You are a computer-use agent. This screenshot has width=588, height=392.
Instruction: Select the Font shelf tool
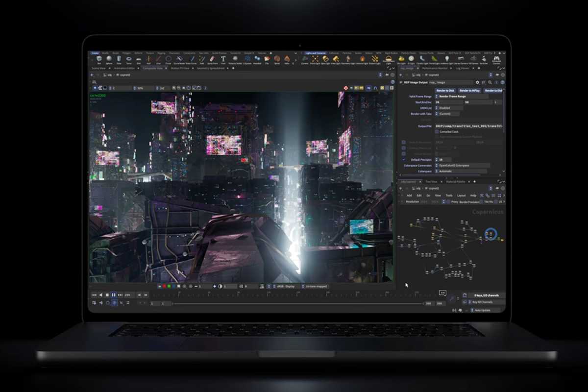(x=223, y=59)
